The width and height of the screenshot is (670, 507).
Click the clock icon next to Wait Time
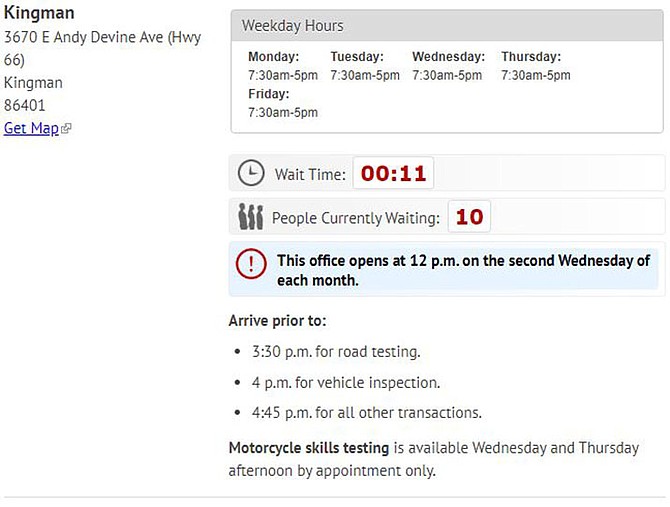(251, 173)
